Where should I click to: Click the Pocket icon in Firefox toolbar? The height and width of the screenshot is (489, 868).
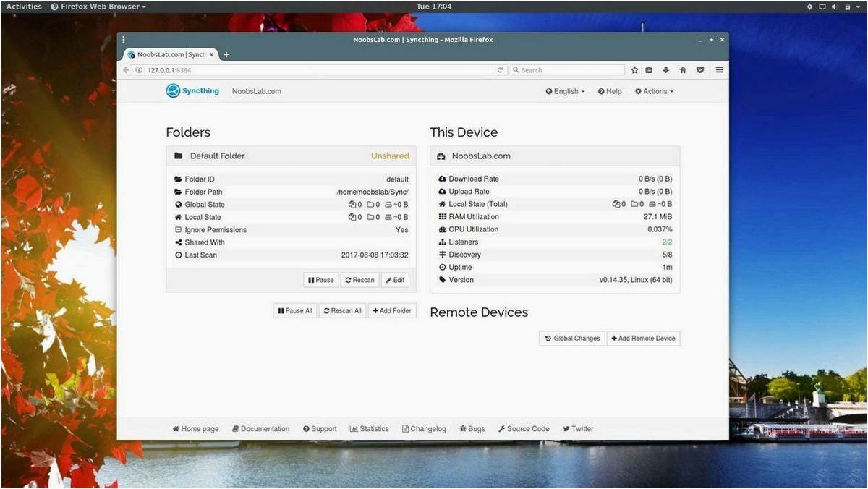(x=699, y=70)
